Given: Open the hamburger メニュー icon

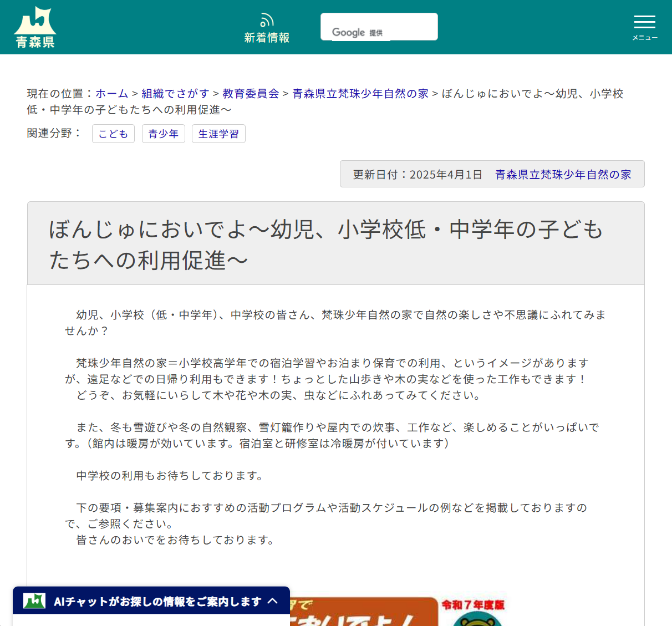Looking at the screenshot, I should tap(644, 22).
